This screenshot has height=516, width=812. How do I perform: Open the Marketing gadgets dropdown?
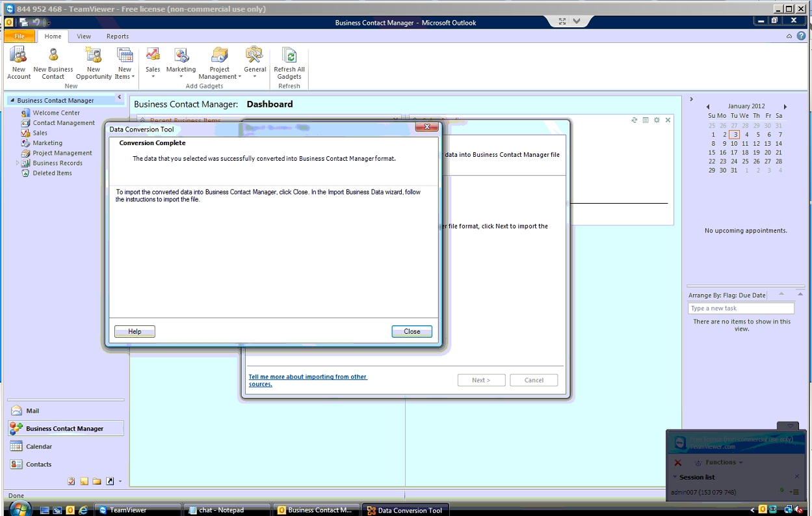point(181,63)
